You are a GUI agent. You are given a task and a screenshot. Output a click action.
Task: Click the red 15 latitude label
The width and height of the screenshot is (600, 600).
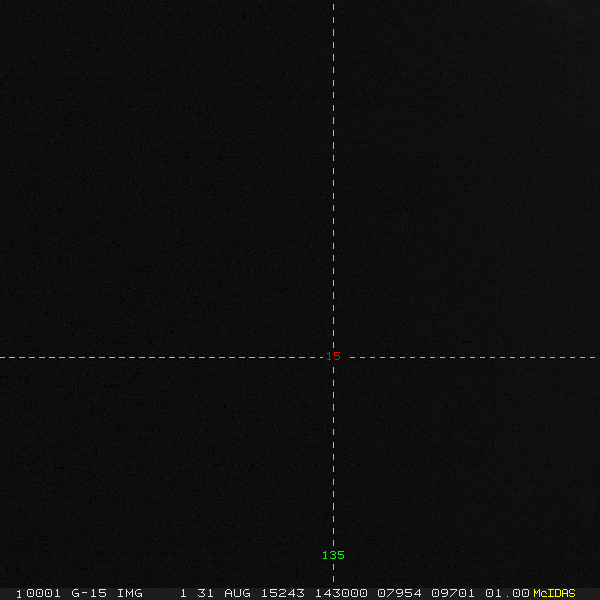pyautogui.click(x=333, y=357)
